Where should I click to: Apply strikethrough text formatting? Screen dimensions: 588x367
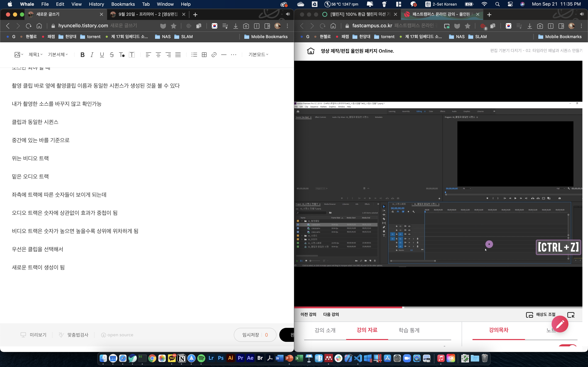tap(112, 55)
